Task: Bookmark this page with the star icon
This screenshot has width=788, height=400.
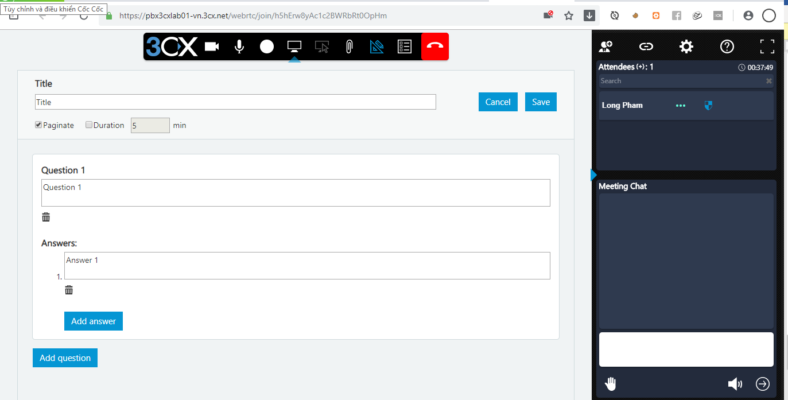Action: (569, 16)
